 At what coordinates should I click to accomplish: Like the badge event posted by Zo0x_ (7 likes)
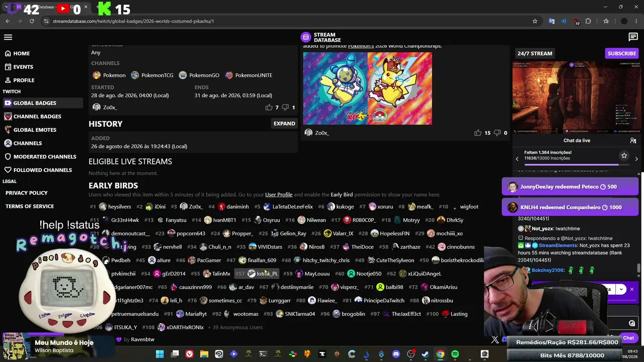[x=269, y=108]
